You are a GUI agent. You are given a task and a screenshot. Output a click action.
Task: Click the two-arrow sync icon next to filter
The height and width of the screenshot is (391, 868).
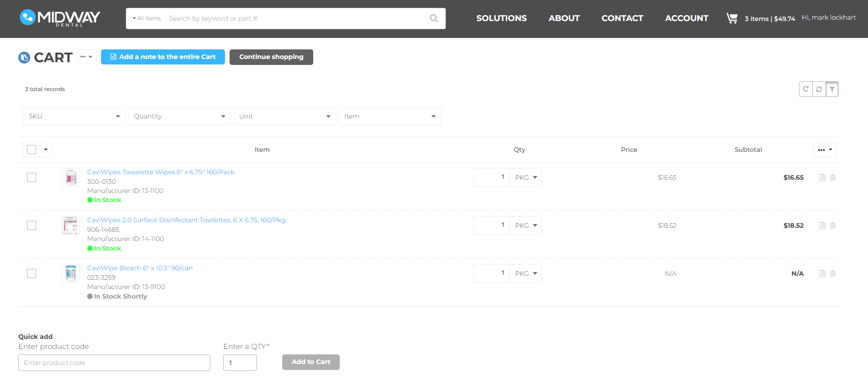click(819, 89)
